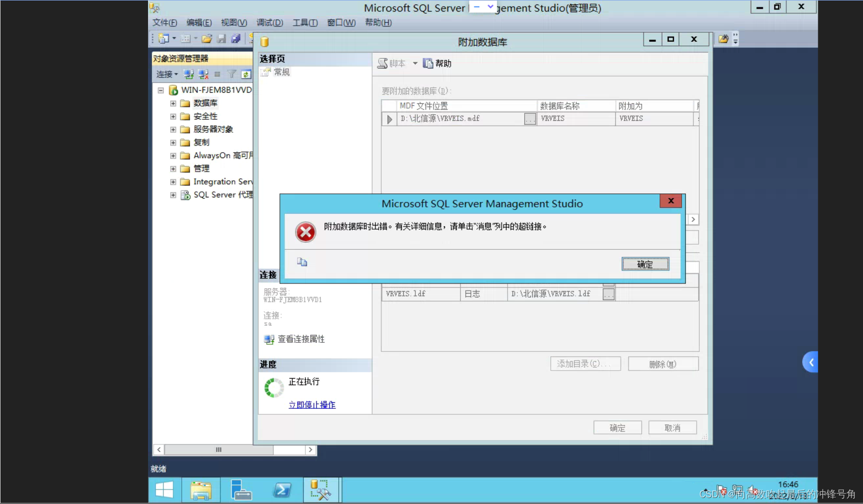863x504 pixels.
Task: Click the toolbar icon right of the dialog
Action: pos(724,39)
